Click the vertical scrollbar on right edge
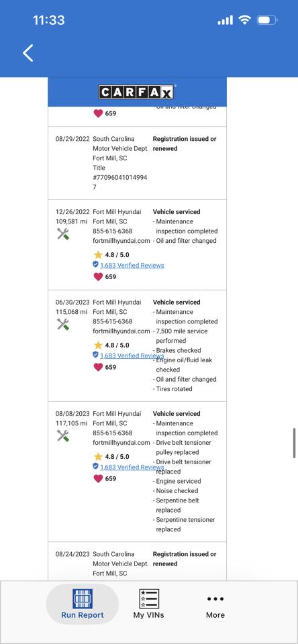This screenshot has width=298, height=644. coord(294,443)
